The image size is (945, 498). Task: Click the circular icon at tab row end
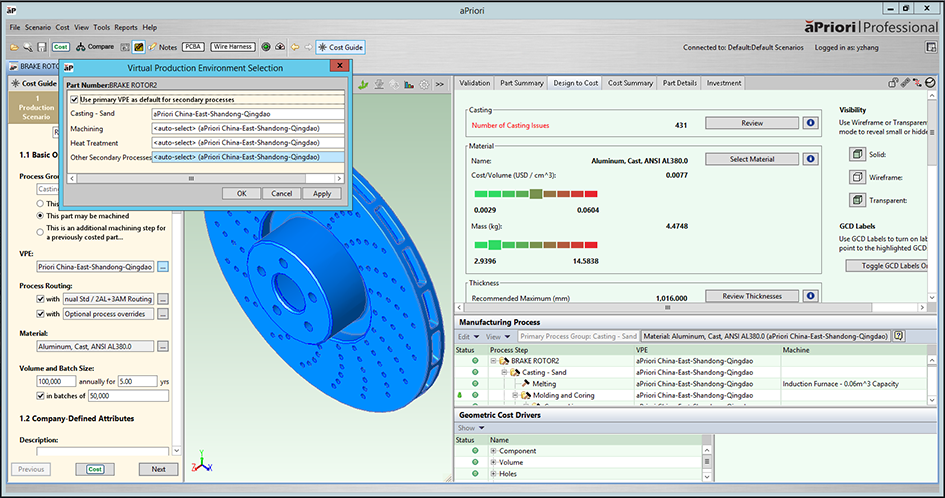930,83
